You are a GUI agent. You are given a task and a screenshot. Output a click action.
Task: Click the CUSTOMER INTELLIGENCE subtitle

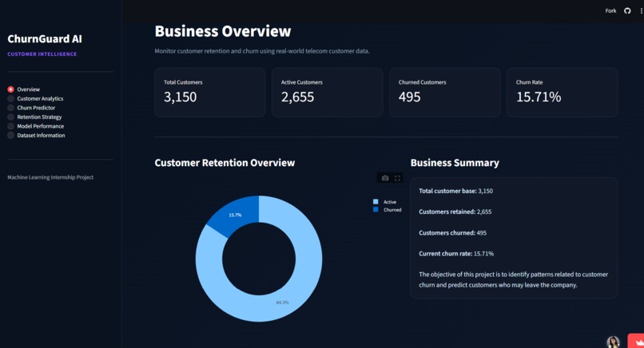[42, 53]
